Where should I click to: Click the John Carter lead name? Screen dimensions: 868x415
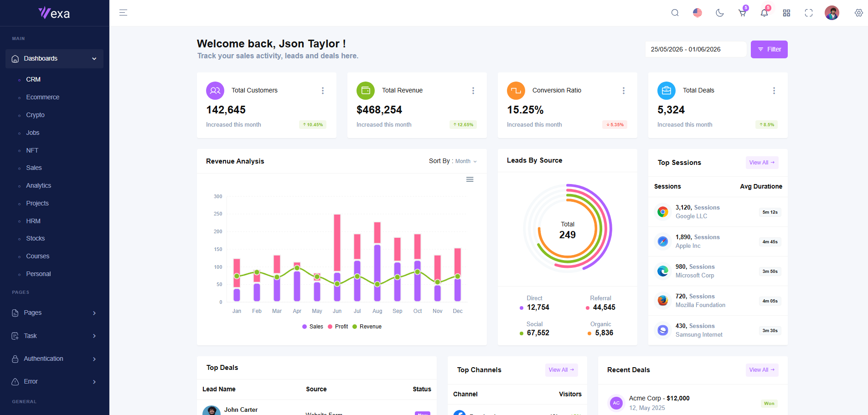[x=241, y=410]
